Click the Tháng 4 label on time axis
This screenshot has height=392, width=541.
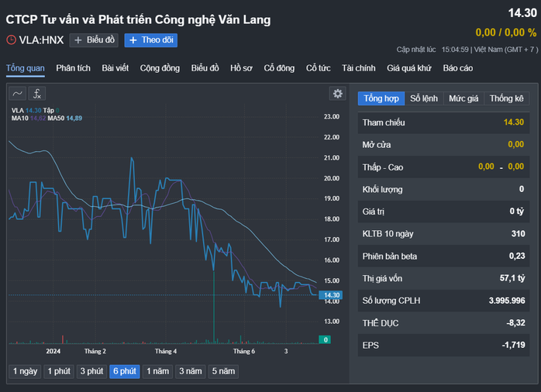(x=166, y=351)
